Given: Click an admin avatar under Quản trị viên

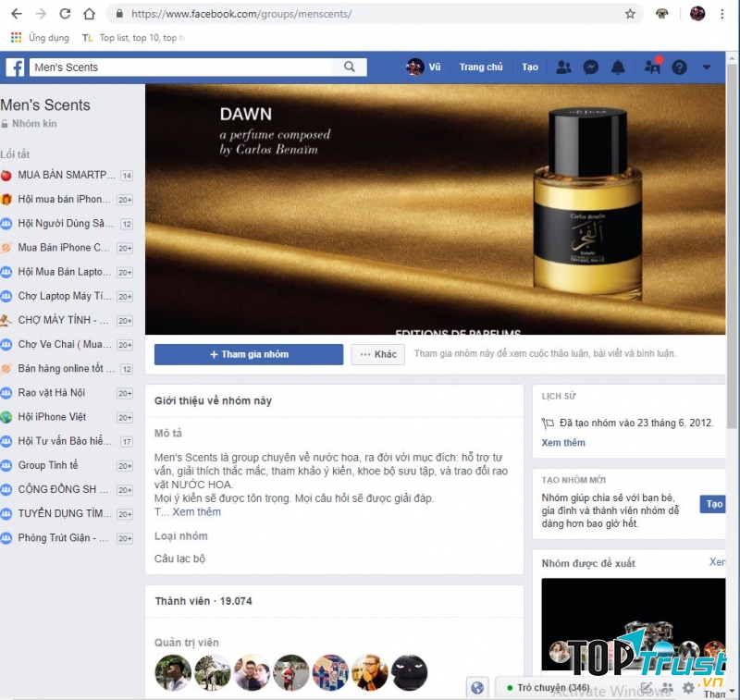Looking at the screenshot, I should [x=175, y=673].
